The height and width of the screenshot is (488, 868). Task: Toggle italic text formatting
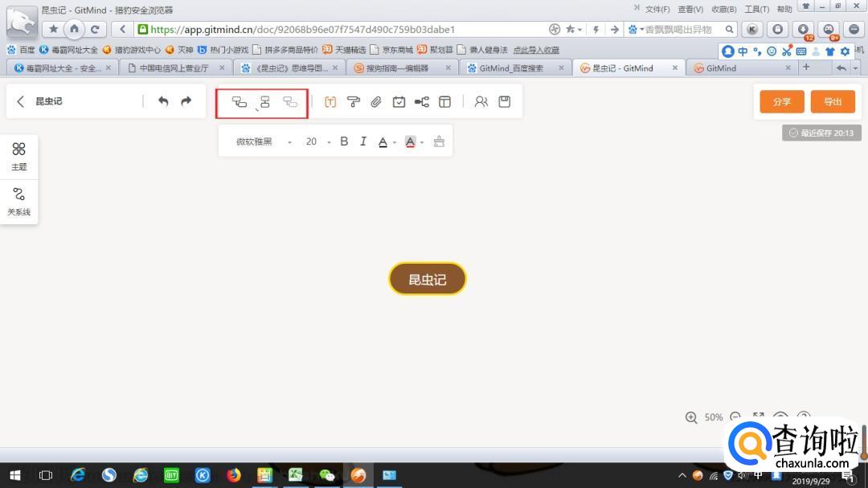pos(363,141)
